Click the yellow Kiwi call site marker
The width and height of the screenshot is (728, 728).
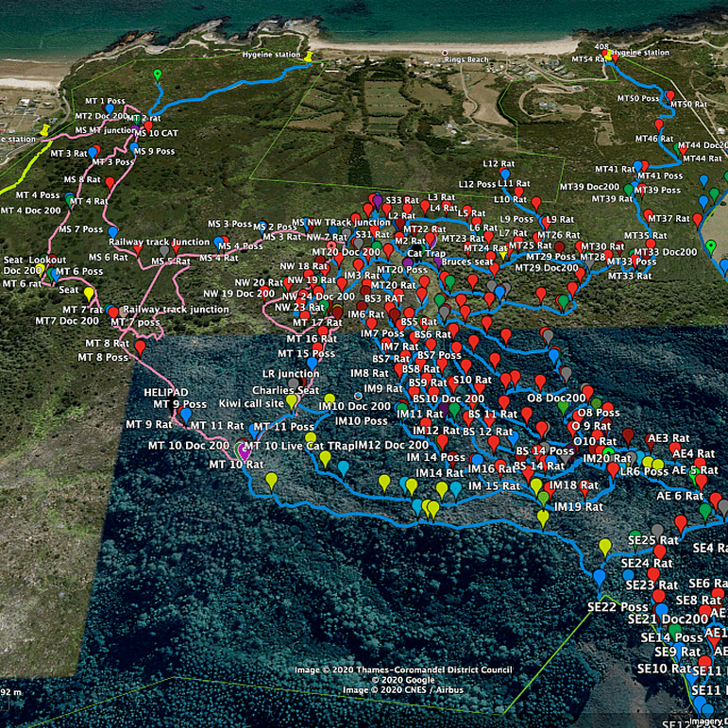coord(292,400)
